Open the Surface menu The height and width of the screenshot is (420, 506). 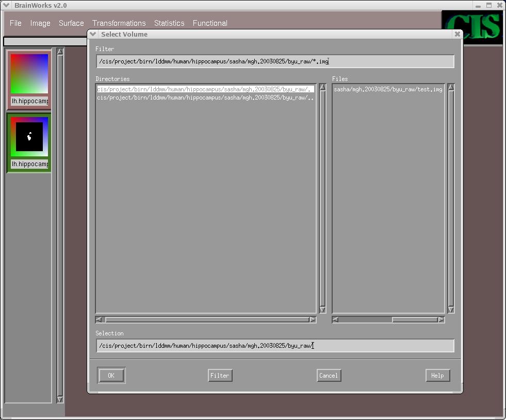(x=71, y=23)
